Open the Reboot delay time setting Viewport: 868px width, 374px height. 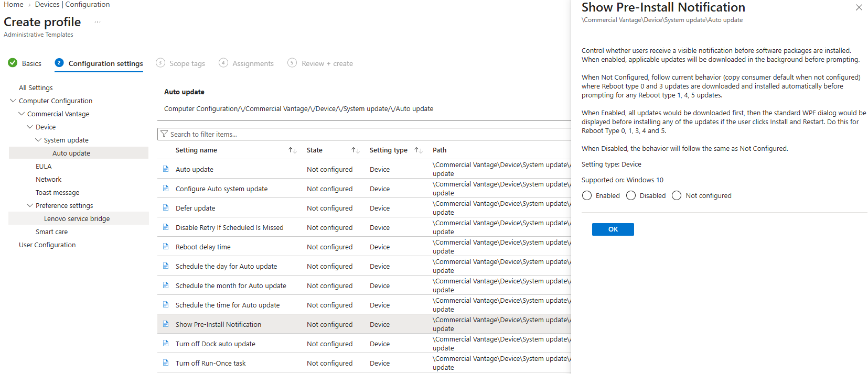[203, 247]
